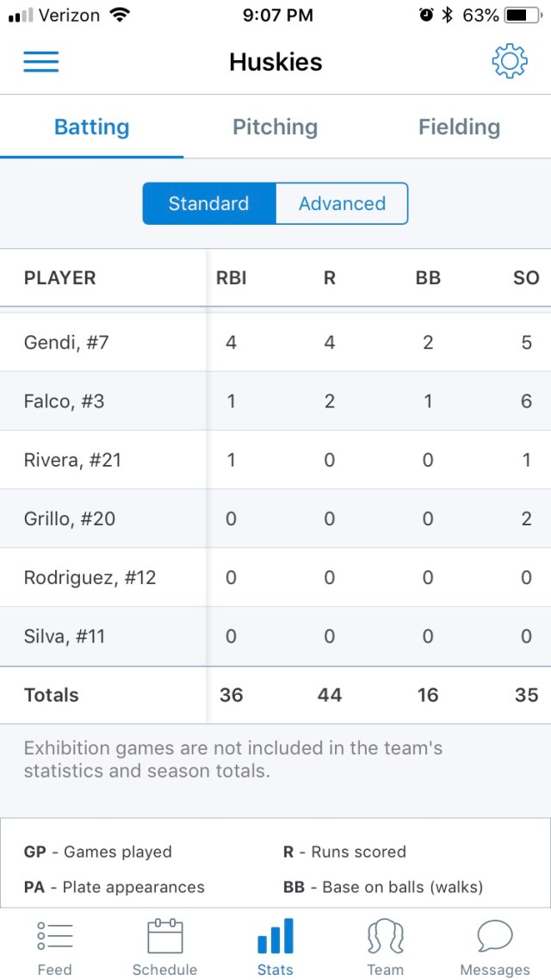Sort by the BB column header
This screenshot has width=551, height=980.
point(428,278)
